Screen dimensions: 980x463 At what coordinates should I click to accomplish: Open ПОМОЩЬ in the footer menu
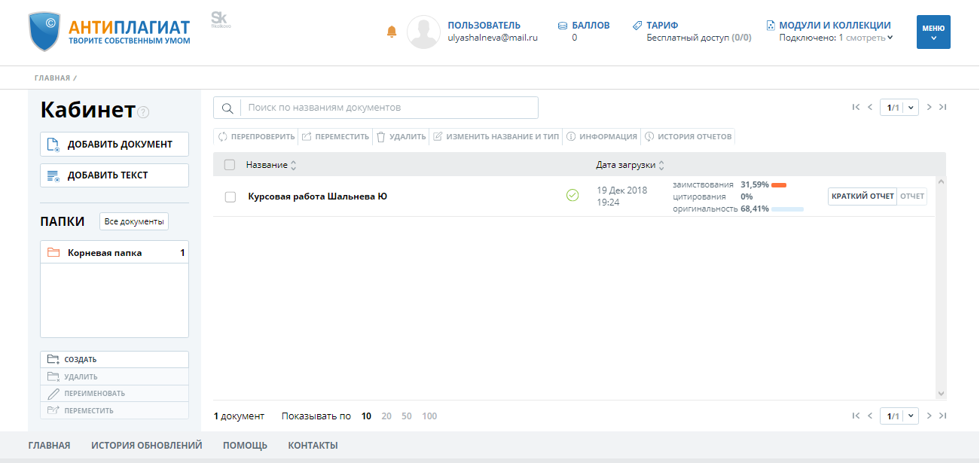[x=245, y=446]
